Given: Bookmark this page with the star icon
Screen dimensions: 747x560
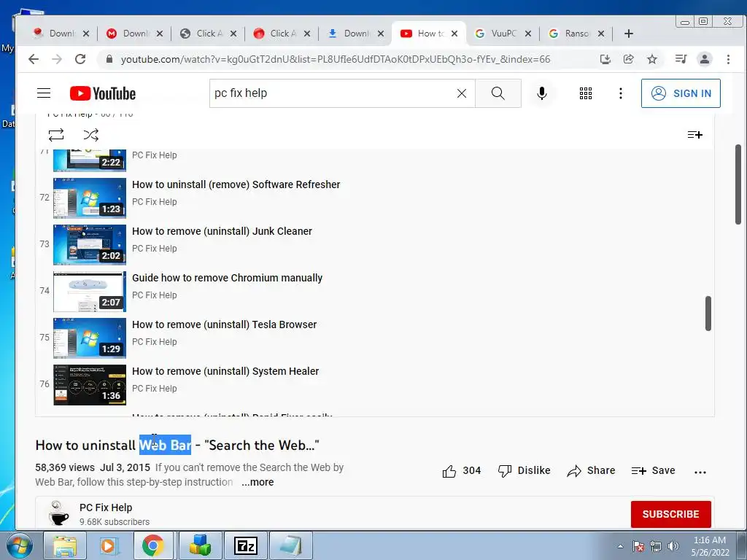Looking at the screenshot, I should point(651,59).
